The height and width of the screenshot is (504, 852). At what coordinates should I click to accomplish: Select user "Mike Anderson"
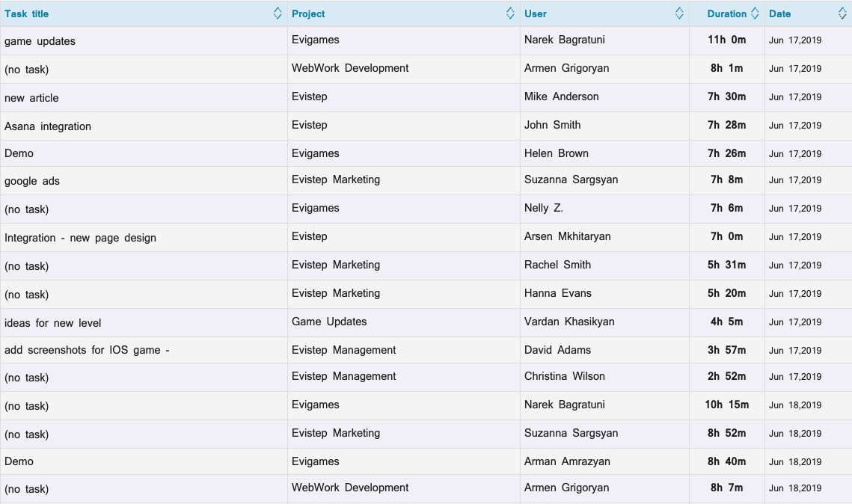tap(561, 96)
